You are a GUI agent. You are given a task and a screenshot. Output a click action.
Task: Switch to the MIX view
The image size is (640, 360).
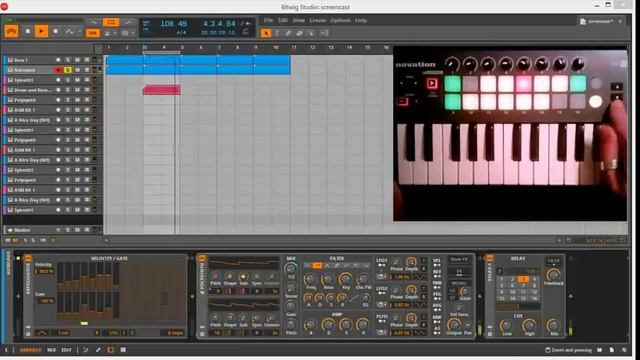click(51, 350)
